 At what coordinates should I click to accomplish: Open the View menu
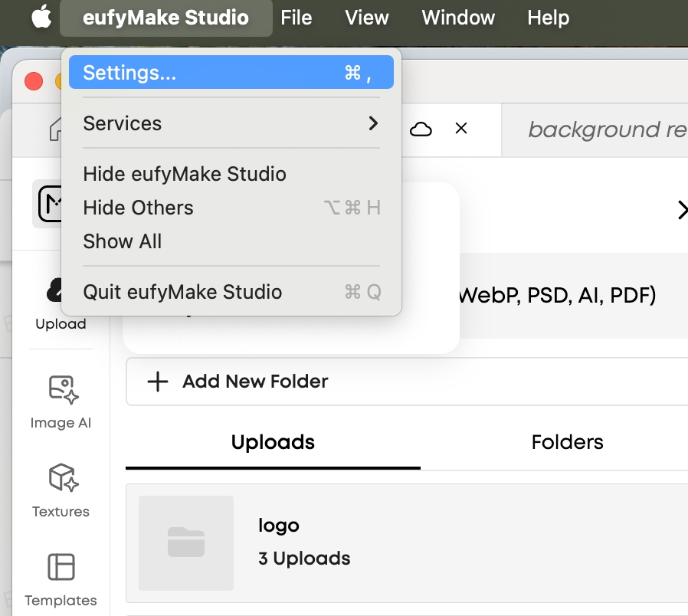point(367,18)
